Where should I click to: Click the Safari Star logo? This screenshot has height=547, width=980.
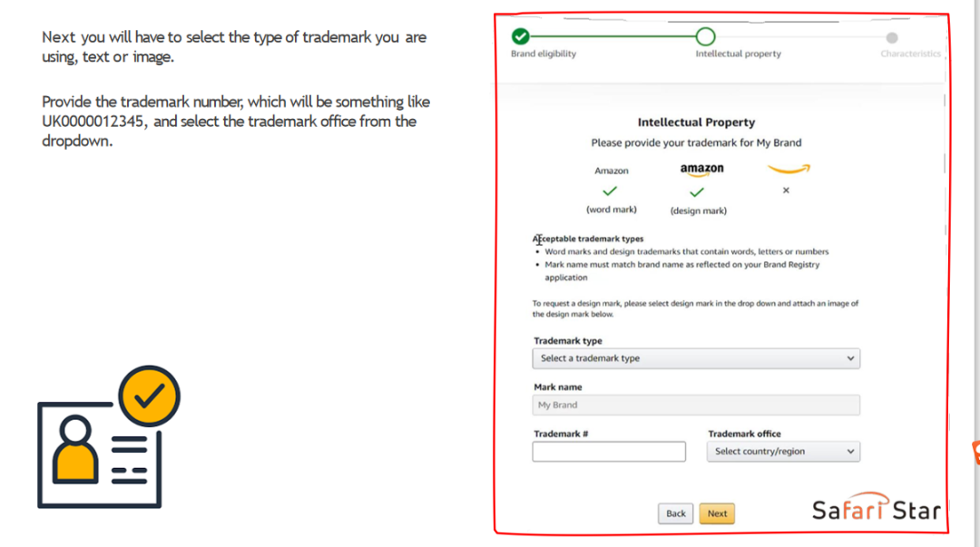876,510
